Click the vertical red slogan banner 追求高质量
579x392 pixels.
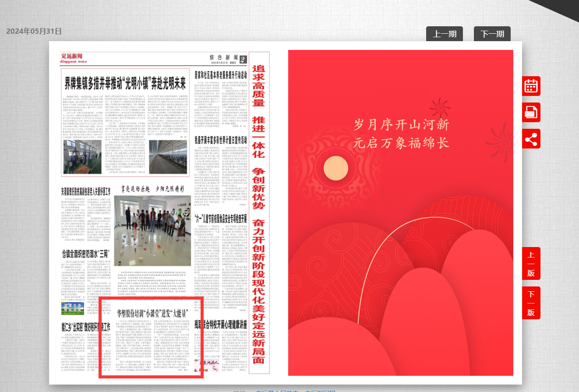click(258, 212)
